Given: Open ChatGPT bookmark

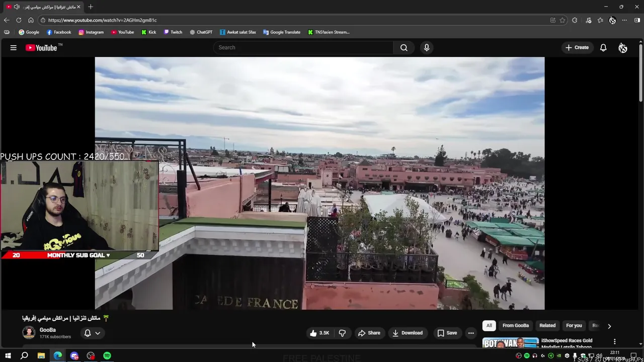Looking at the screenshot, I should (201, 32).
